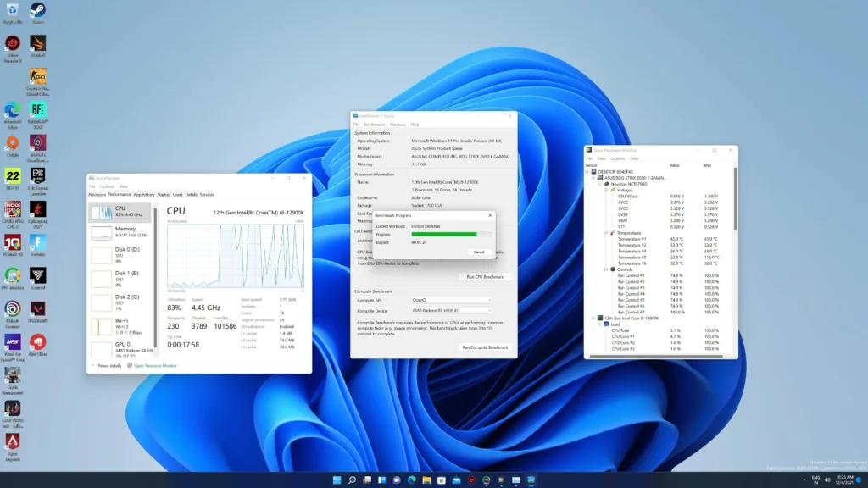This screenshot has height=488, width=868.
Task: Select the Apex Legends desktop shortcut
Action: (12, 447)
